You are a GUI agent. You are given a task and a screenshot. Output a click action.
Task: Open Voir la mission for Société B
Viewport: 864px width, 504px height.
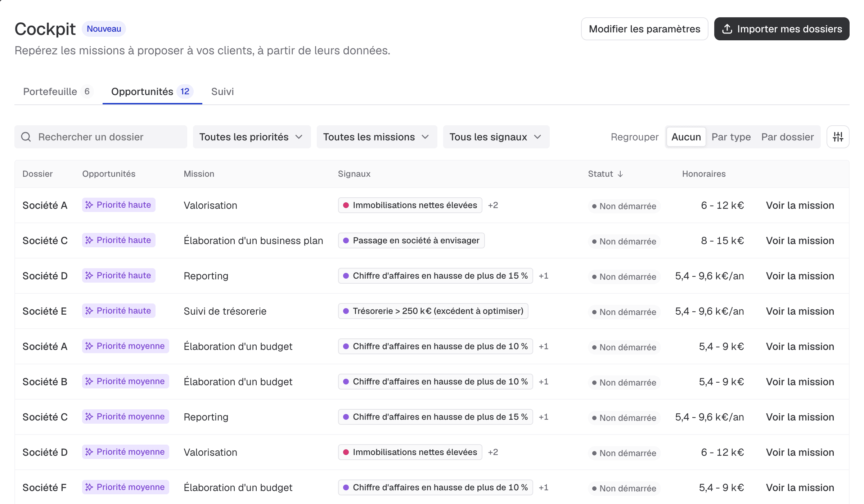coord(800,382)
